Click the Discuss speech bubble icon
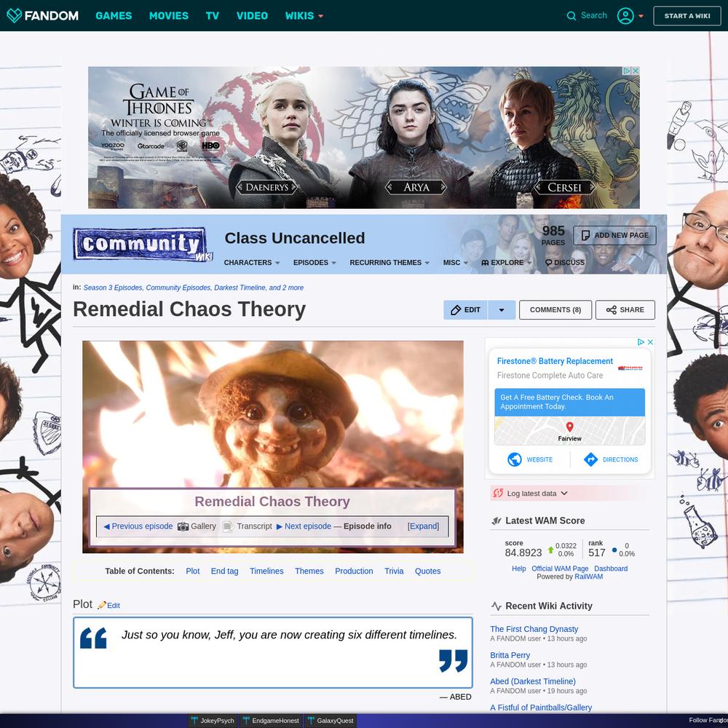The width and height of the screenshot is (728, 728). coord(548,263)
